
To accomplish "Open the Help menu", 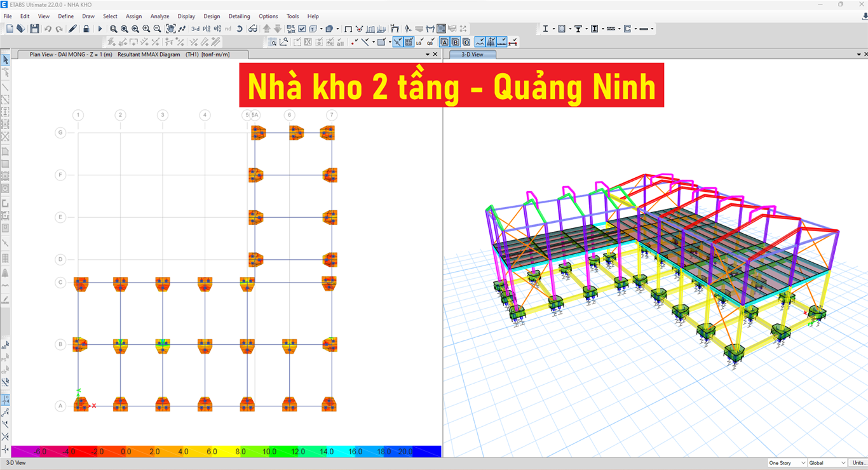I will click(x=313, y=17).
